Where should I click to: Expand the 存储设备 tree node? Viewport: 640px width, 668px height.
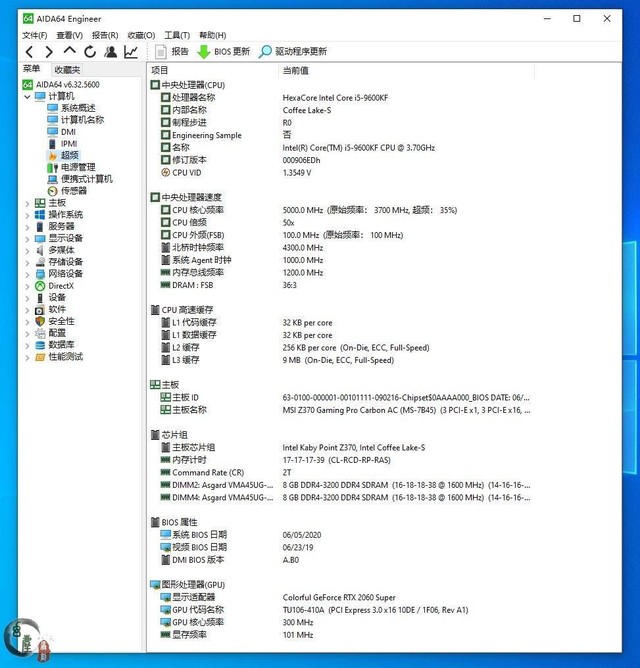[27, 263]
